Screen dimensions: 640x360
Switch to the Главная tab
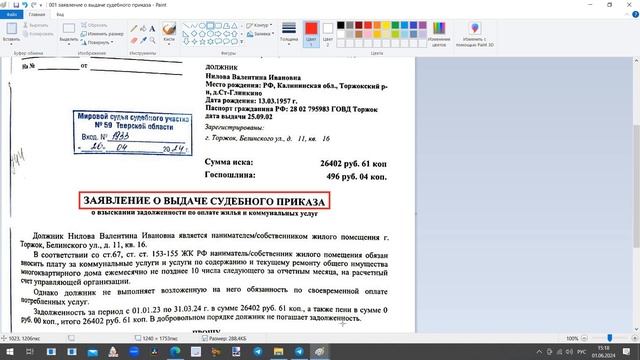(x=37, y=15)
